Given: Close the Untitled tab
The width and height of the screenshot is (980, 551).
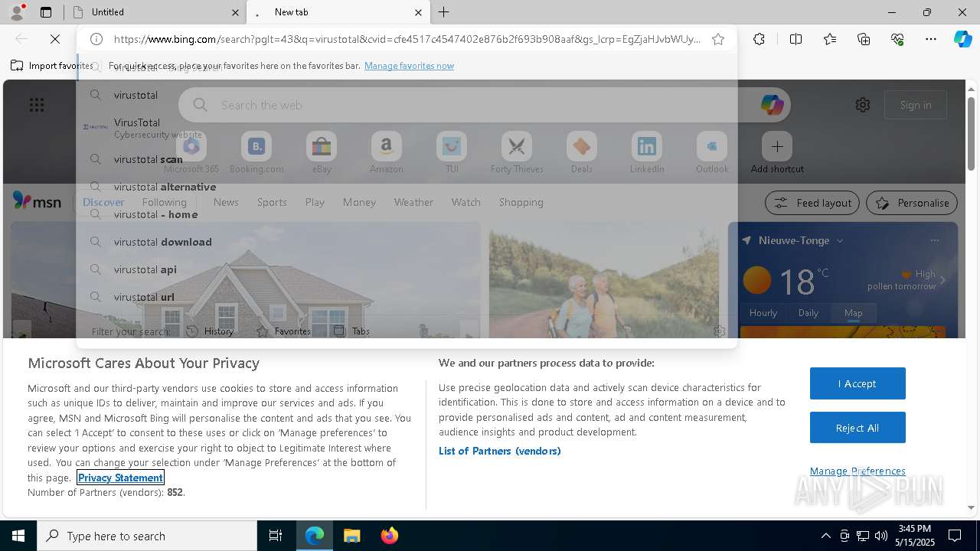Looking at the screenshot, I should 235,12.
